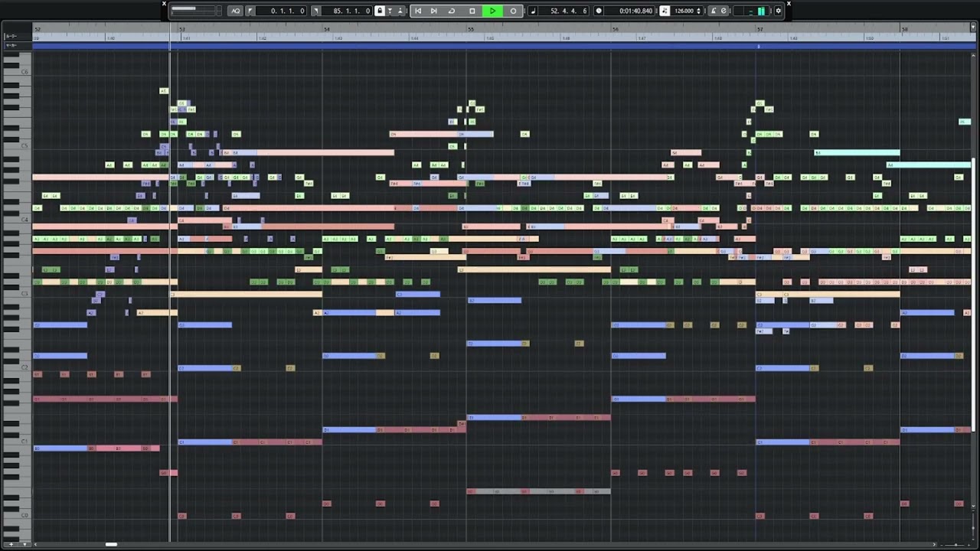Toggle the AQ auto-quantize button

pyautogui.click(x=236, y=11)
